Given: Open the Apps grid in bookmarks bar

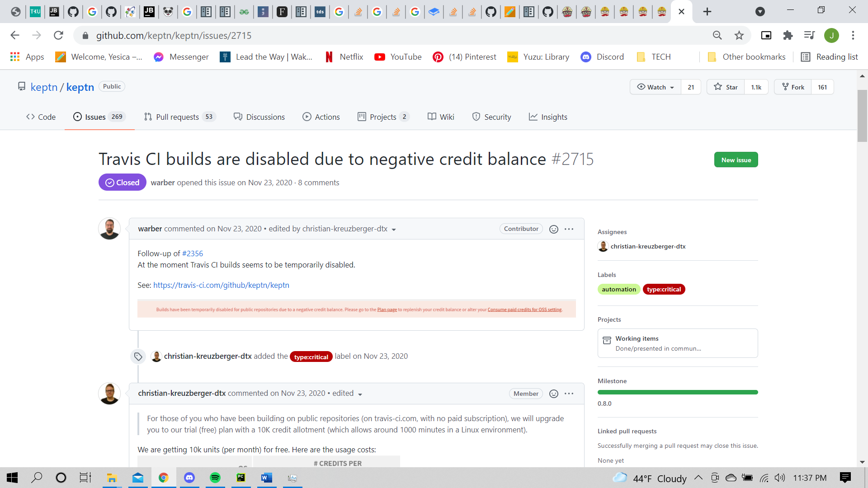Looking at the screenshot, I should 27,57.
